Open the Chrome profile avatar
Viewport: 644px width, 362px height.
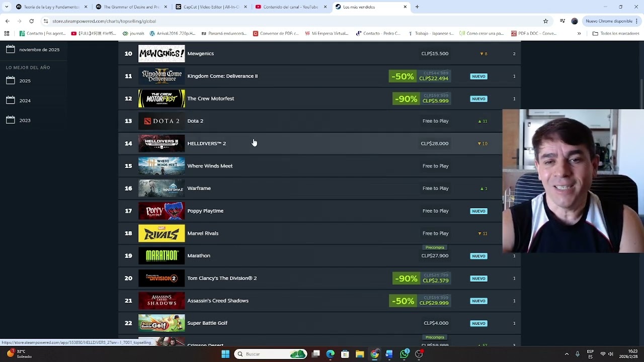click(575, 21)
